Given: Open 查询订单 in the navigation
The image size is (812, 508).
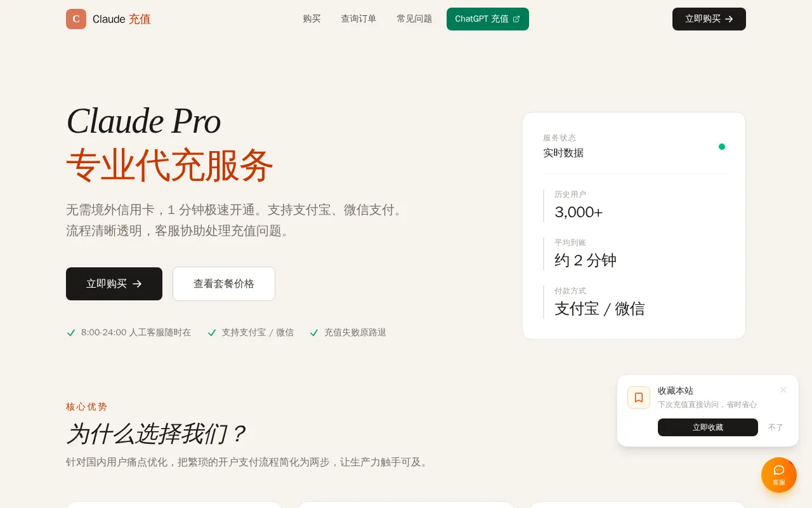Looking at the screenshot, I should pyautogui.click(x=358, y=19).
